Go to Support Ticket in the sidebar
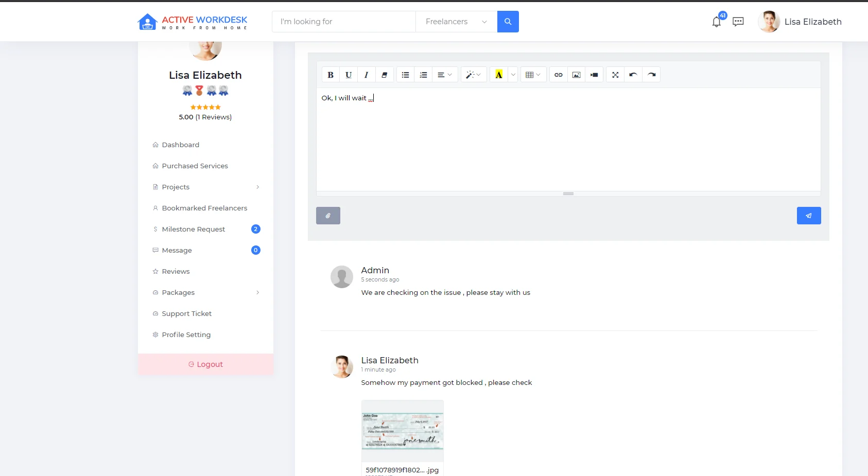868x476 pixels. (186, 313)
